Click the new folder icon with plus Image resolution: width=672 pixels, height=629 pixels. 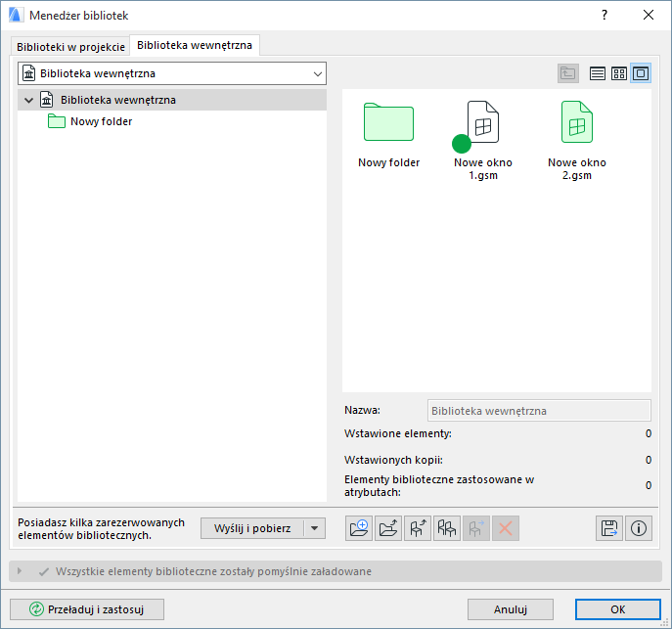(359, 528)
